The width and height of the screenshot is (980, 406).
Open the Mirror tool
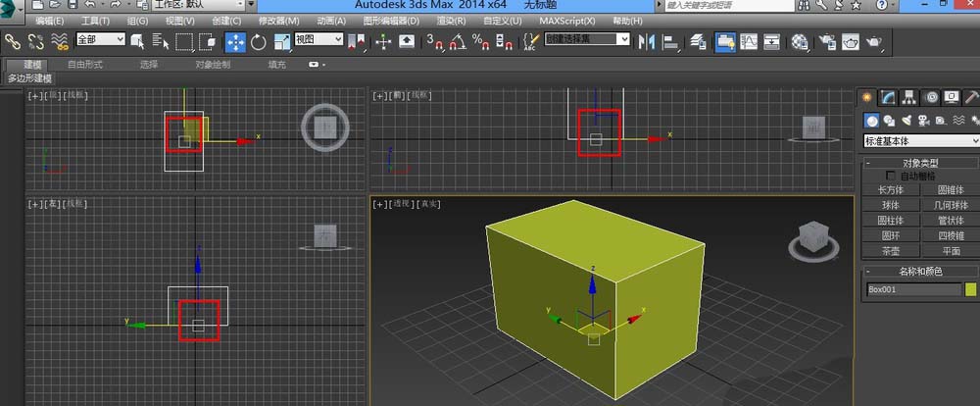click(646, 42)
